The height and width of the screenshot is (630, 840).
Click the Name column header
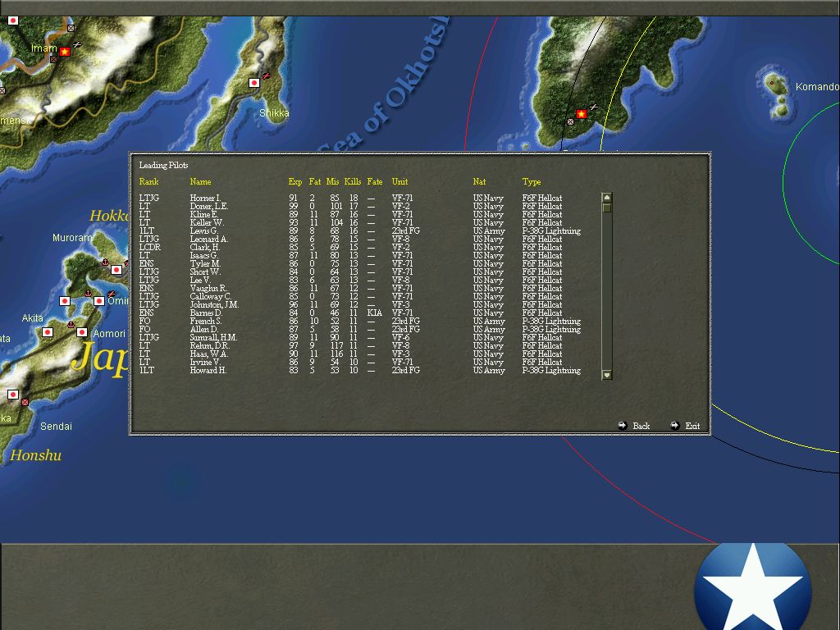[x=200, y=181]
